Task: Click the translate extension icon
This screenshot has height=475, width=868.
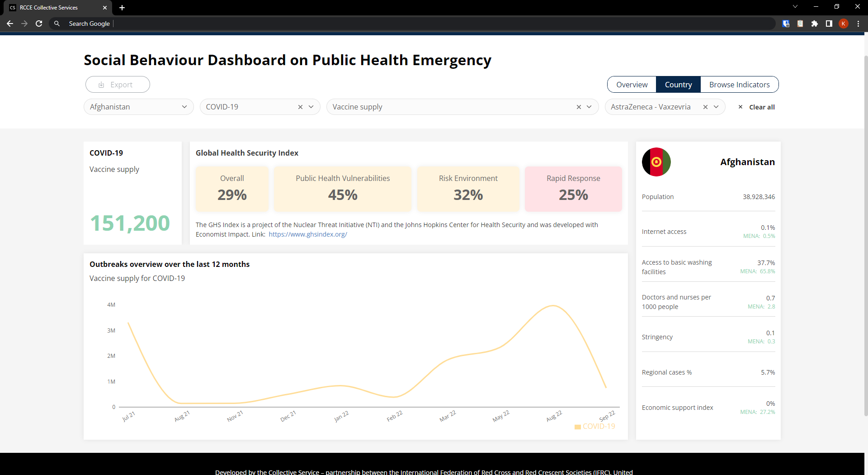Action: [x=786, y=24]
